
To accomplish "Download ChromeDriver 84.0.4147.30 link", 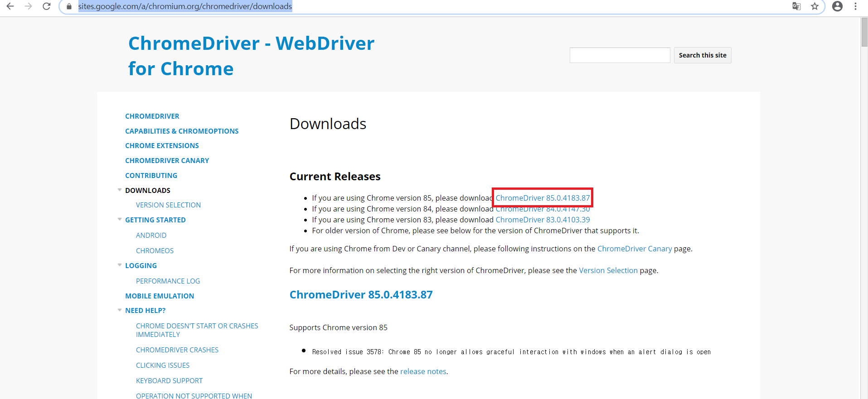I will coord(543,209).
